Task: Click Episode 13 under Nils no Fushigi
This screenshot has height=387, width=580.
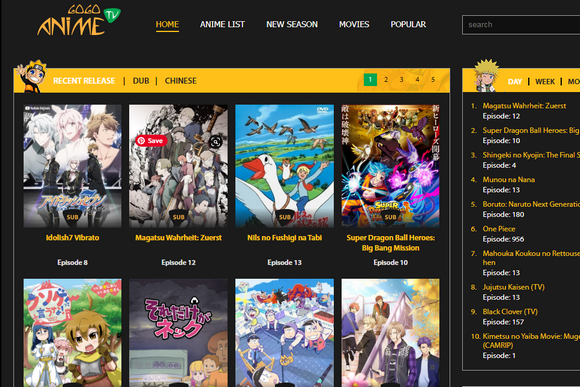Action: (284, 262)
